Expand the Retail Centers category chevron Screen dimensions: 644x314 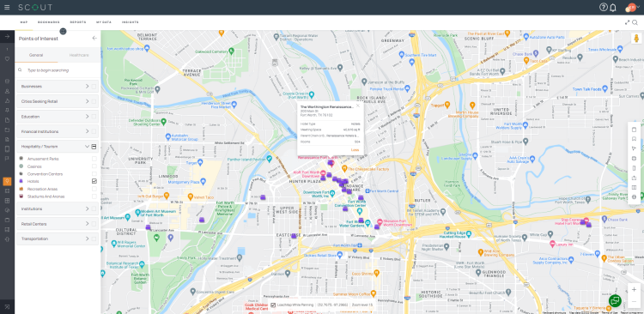click(x=87, y=224)
